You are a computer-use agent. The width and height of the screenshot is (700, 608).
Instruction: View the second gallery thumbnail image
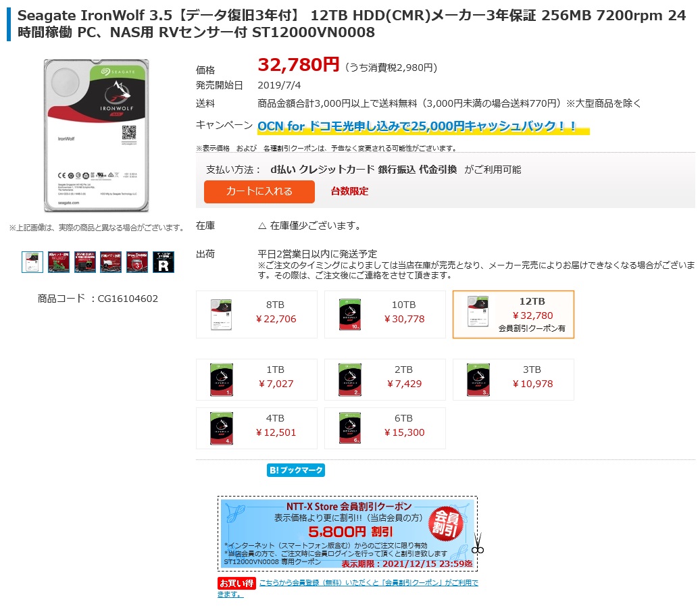click(x=59, y=261)
